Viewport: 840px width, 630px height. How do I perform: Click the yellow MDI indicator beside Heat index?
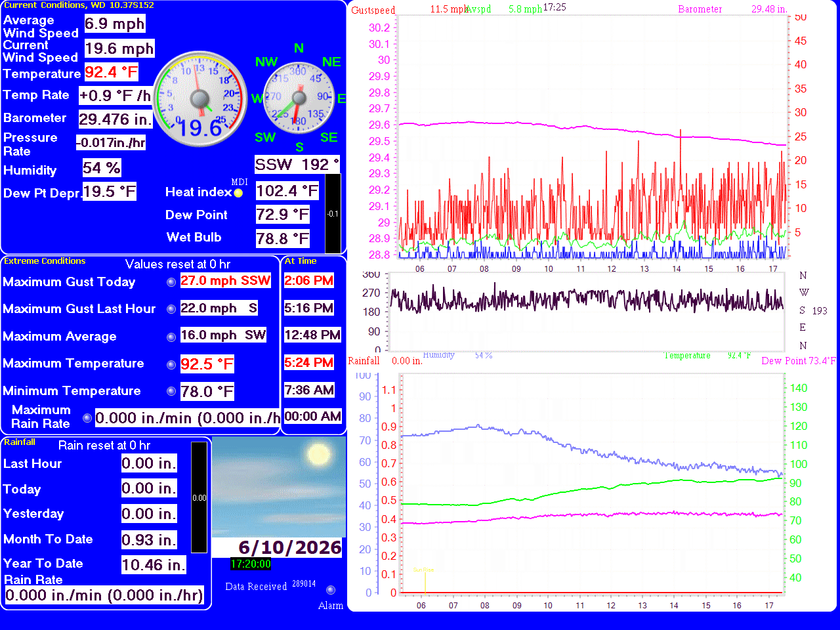[238, 193]
